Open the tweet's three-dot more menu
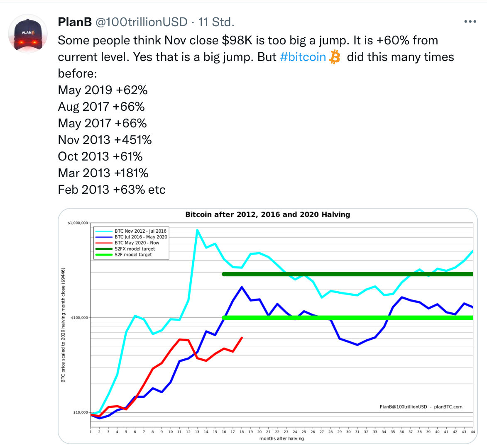Image resolution: width=487 pixels, height=448 pixels. coord(470,22)
